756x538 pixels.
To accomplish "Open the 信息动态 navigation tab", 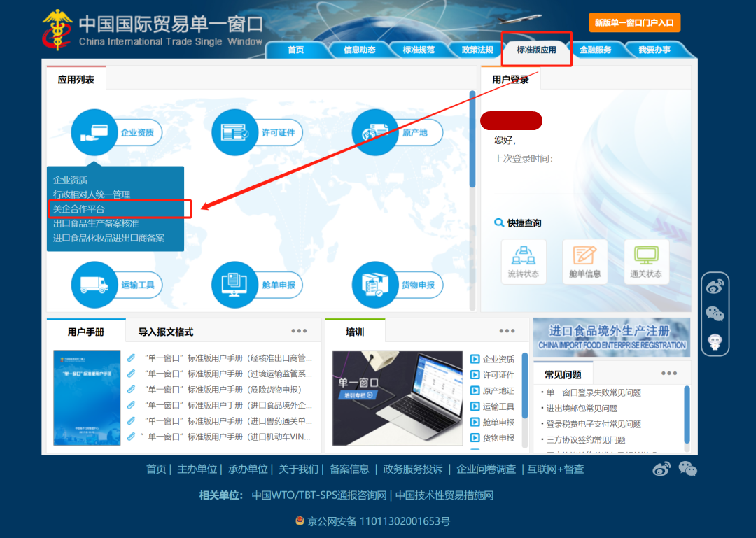I will pos(359,50).
